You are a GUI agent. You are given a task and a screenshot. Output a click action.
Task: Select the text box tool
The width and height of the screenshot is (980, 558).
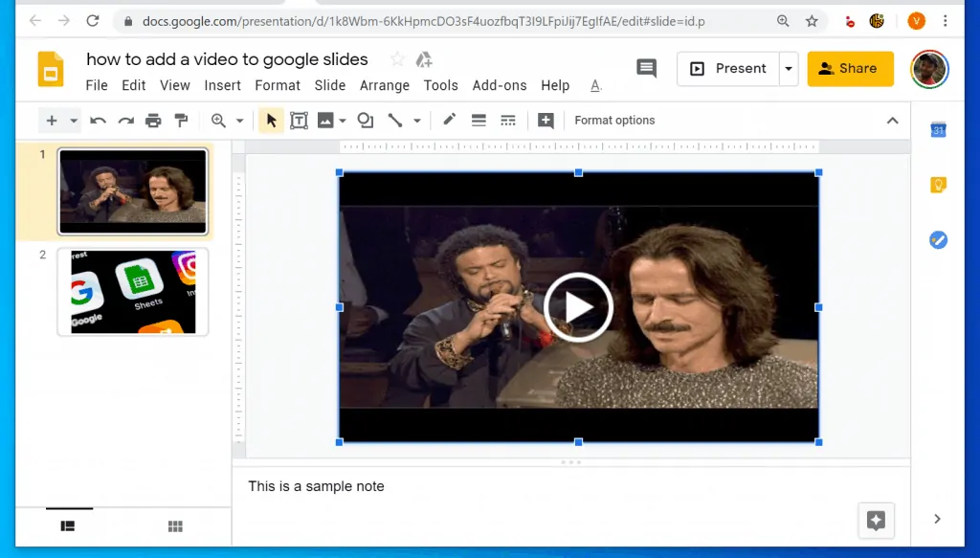(x=299, y=121)
